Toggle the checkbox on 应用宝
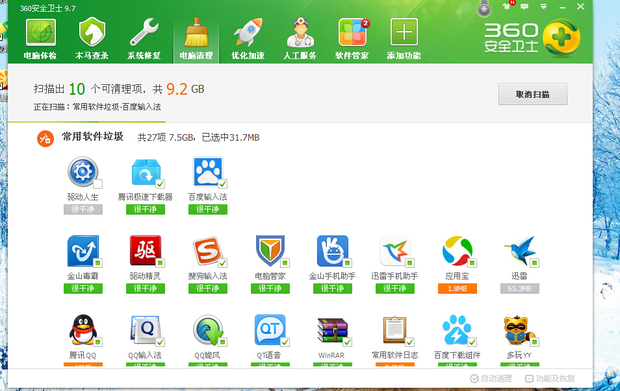Screen dimensions: 620x391 click(x=472, y=263)
